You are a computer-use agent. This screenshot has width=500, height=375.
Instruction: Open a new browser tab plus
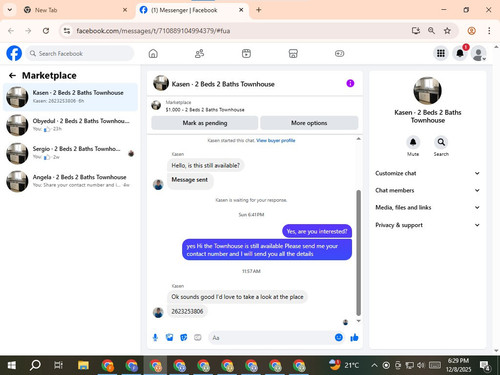click(258, 10)
